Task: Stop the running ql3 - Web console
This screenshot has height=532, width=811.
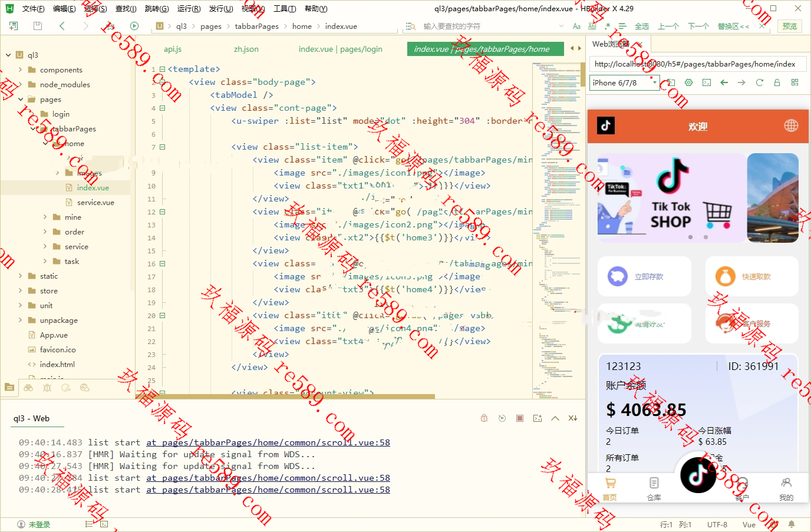Action: pos(520,418)
